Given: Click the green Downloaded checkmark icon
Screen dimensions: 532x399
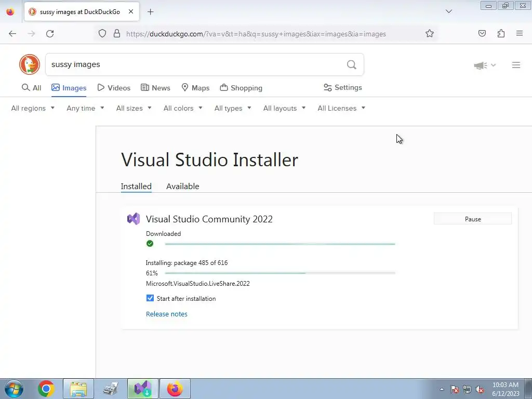Looking at the screenshot, I should (150, 244).
